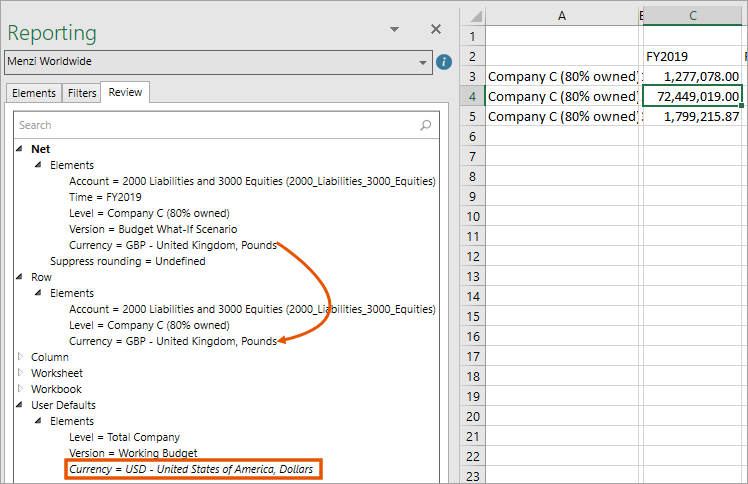Click the search magnifier icon
This screenshot has width=748, height=484.
tap(426, 125)
